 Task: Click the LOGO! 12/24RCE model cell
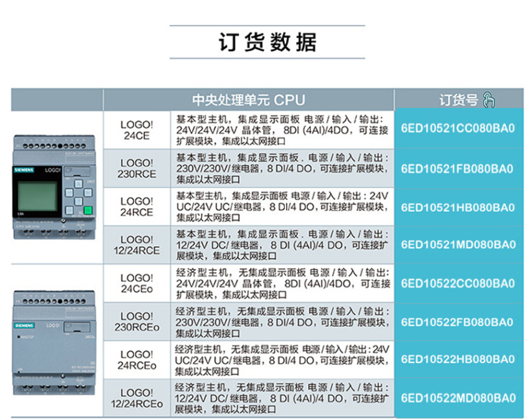coord(137,245)
